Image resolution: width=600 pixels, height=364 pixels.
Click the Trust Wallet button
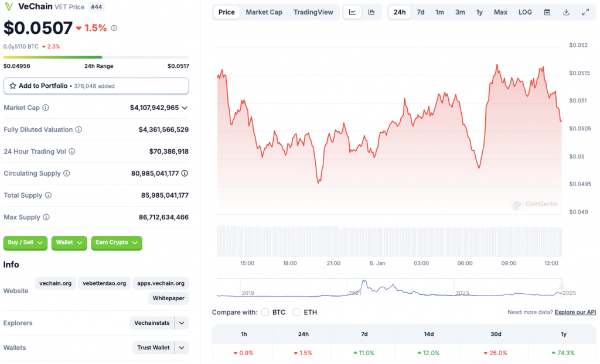(154, 348)
